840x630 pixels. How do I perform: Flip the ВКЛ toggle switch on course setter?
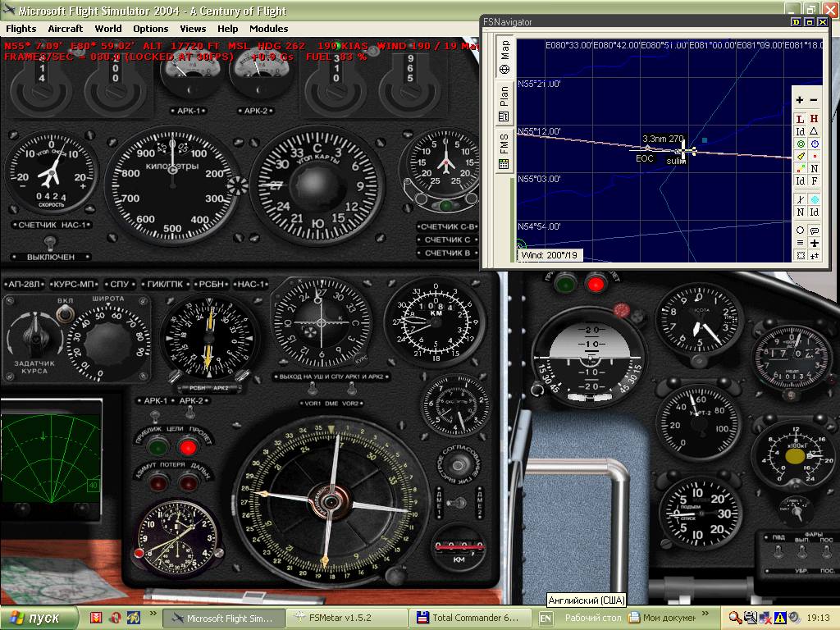click(x=66, y=313)
